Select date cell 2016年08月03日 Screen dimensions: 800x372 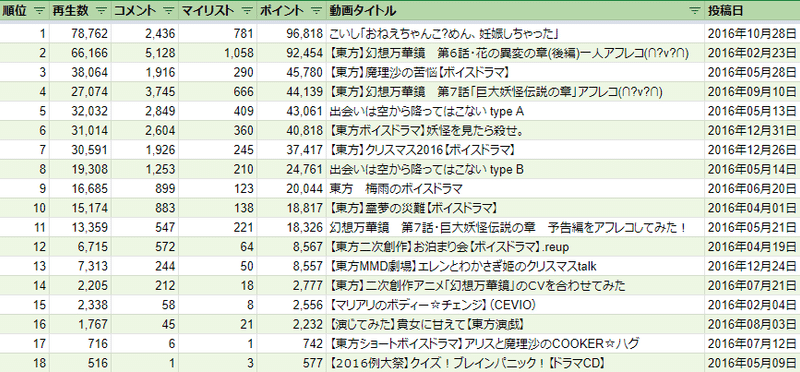coord(752,325)
